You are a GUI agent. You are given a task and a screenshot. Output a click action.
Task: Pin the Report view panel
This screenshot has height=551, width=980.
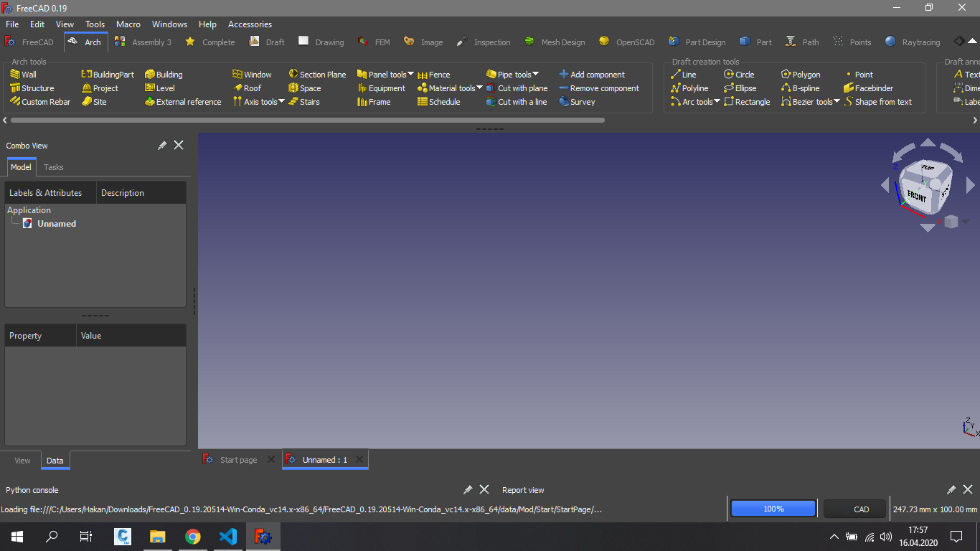pyautogui.click(x=951, y=490)
